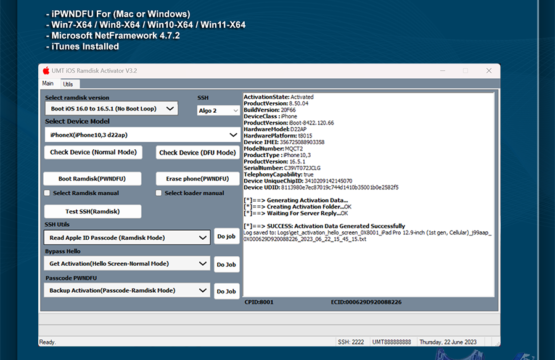The width and height of the screenshot is (555, 360).
Task: Open Backup Activation Passcode PWNDFU dropdown
Action: pyautogui.click(x=127, y=291)
